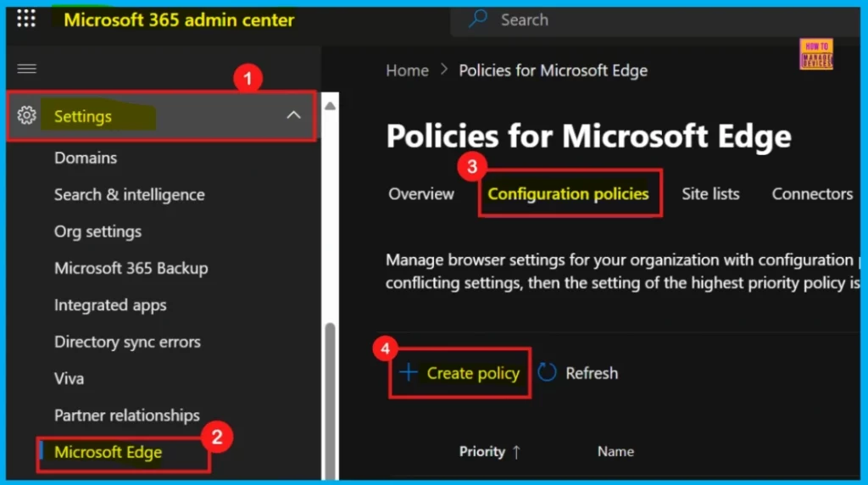Click the Settings gear icon
Image resolution: width=868 pixels, height=485 pixels.
[26, 115]
